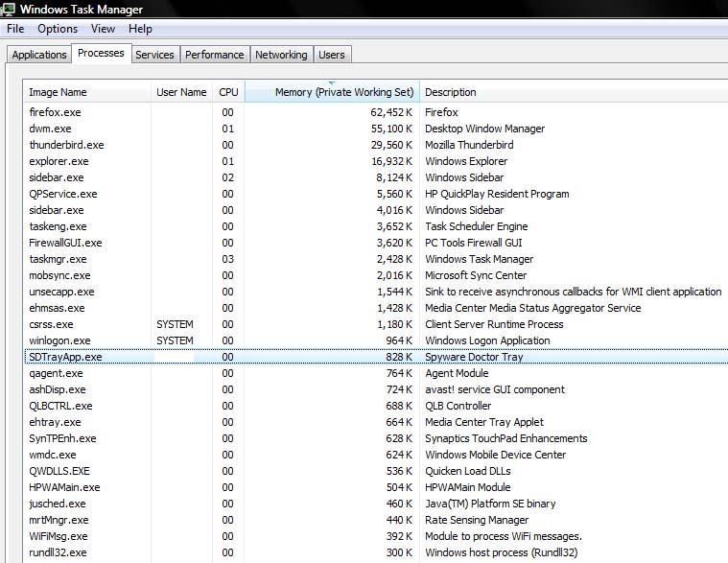Viewport: 728px width, 563px height.
Task: Click Java(TM) Platform SE binary description
Action: coord(490,504)
